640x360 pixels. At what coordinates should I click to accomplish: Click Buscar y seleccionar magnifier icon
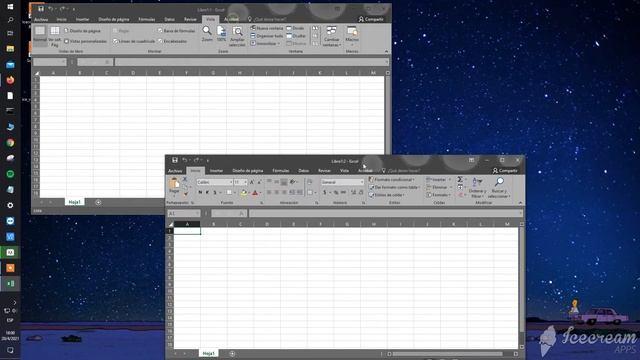[x=499, y=182]
